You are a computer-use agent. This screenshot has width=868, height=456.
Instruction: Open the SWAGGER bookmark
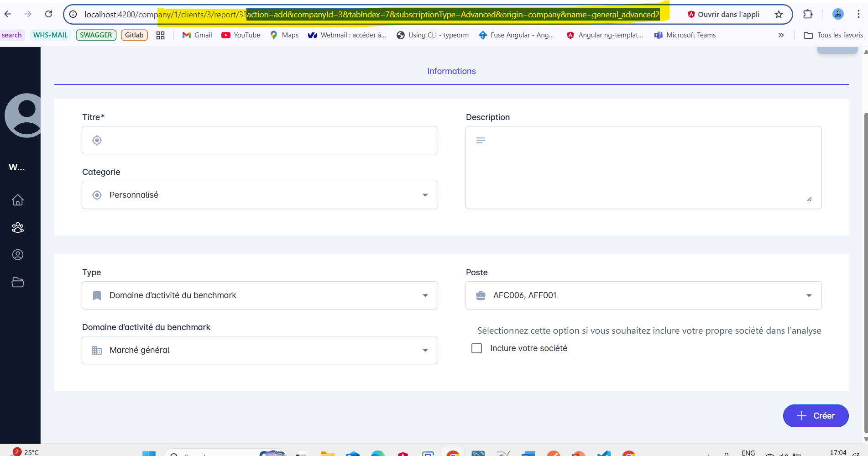pyautogui.click(x=96, y=35)
